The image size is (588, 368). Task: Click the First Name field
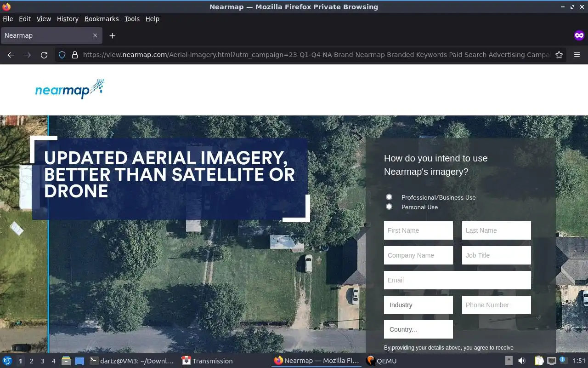pos(418,230)
